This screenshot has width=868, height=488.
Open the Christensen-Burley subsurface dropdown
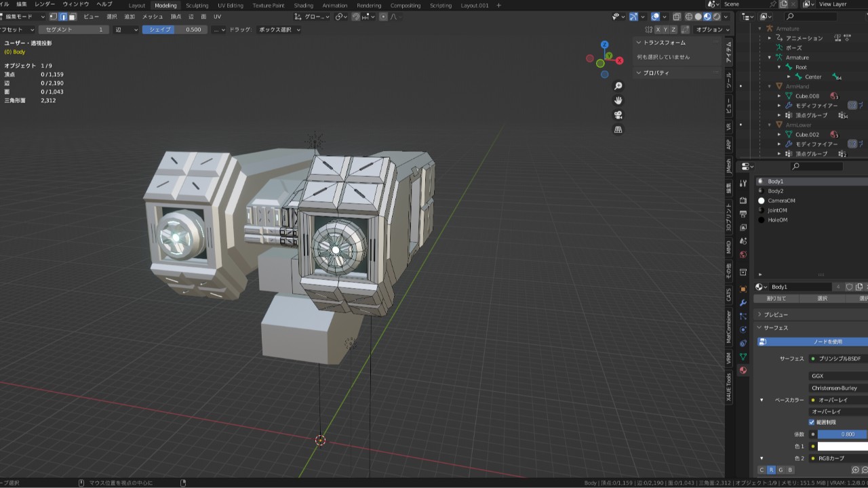[838, 388]
